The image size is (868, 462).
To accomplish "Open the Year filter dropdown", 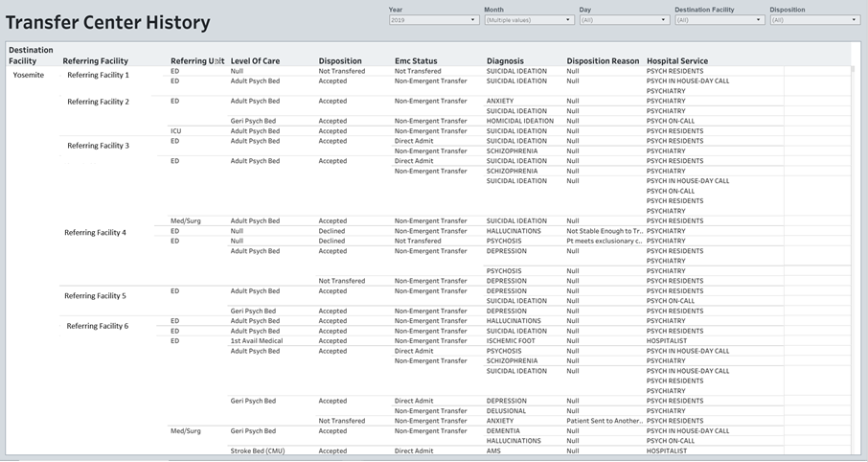I will click(x=433, y=20).
